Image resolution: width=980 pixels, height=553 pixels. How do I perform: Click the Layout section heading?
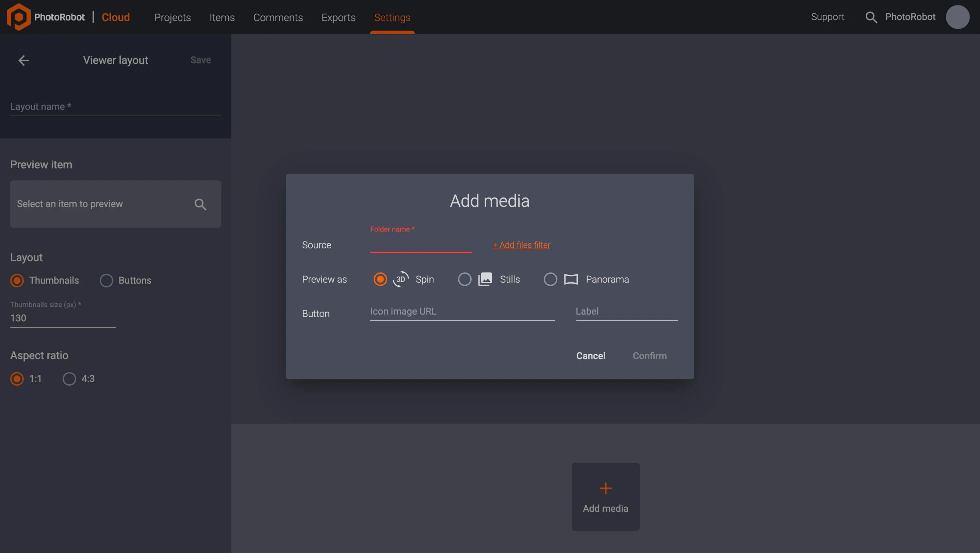pyautogui.click(x=26, y=258)
